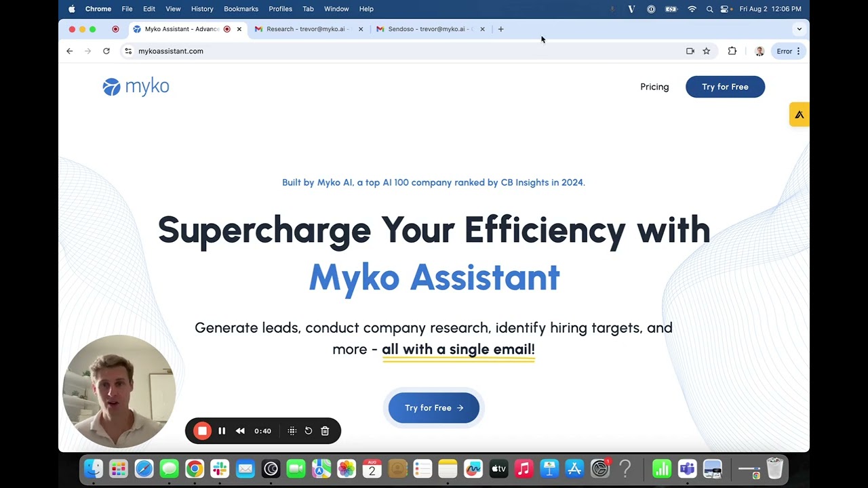Click the yellow side widget icon
The width and height of the screenshot is (868, 488).
pyautogui.click(x=800, y=115)
